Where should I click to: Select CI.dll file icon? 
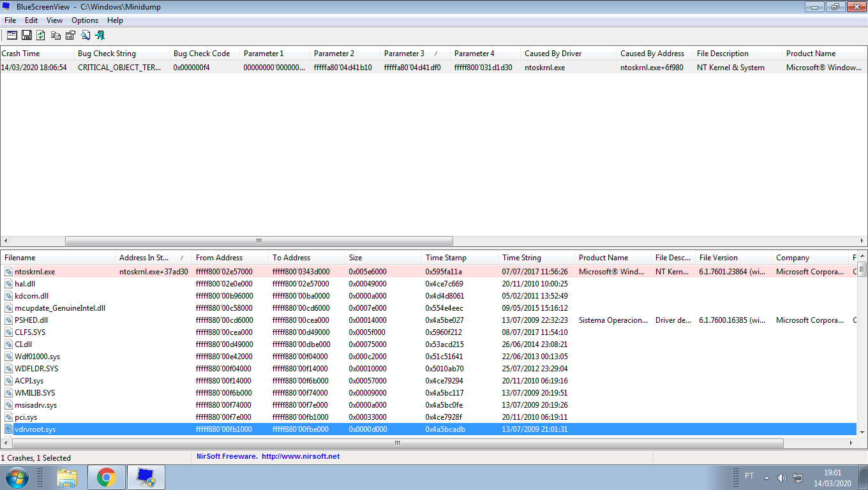[x=8, y=345]
